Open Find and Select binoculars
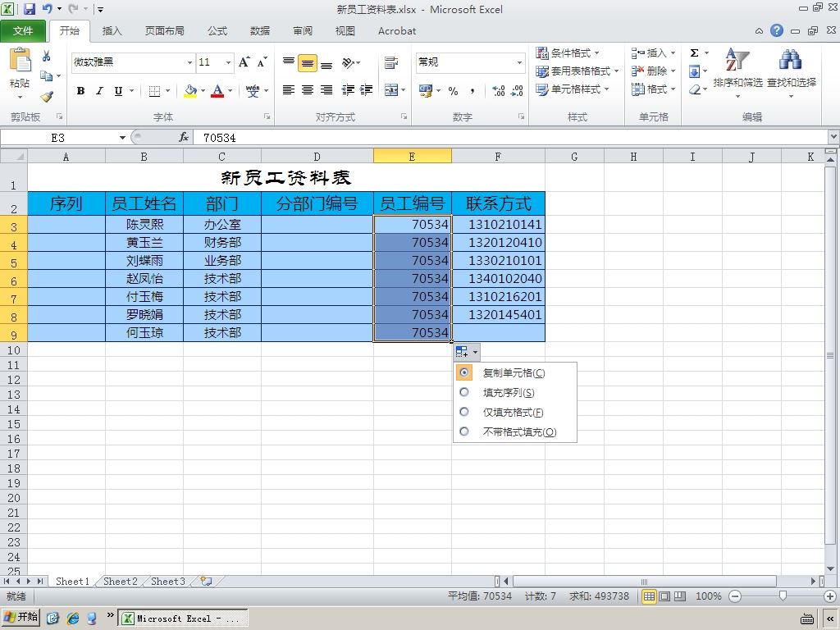Viewport: 840px width, 630px height. click(792, 72)
